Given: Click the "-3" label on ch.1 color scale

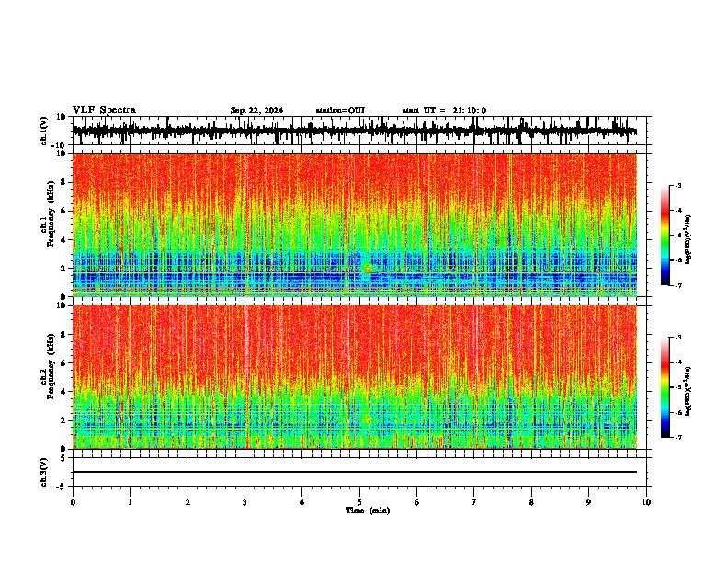Looking at the screenshot, I should point(678,185).
